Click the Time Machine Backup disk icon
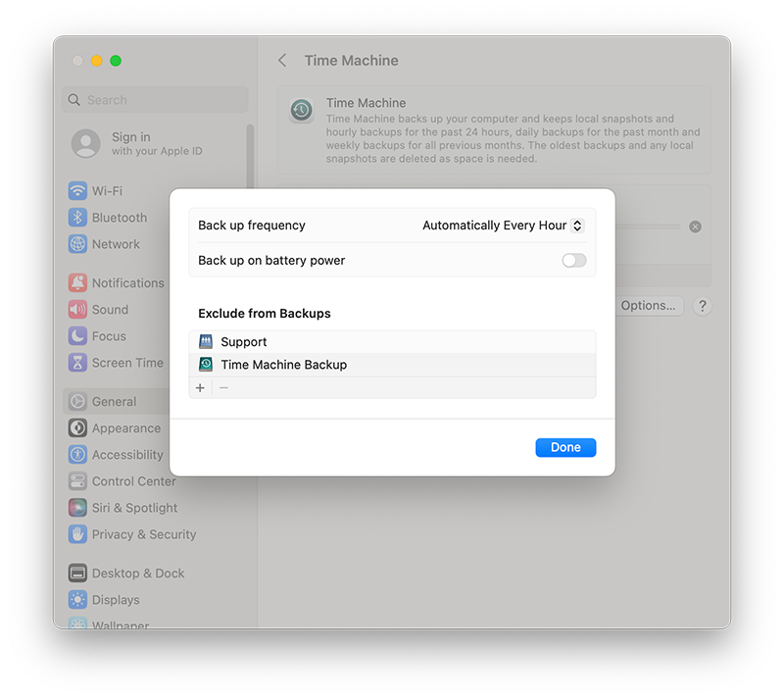The image size is (784, 699). (x=206, y=365)
